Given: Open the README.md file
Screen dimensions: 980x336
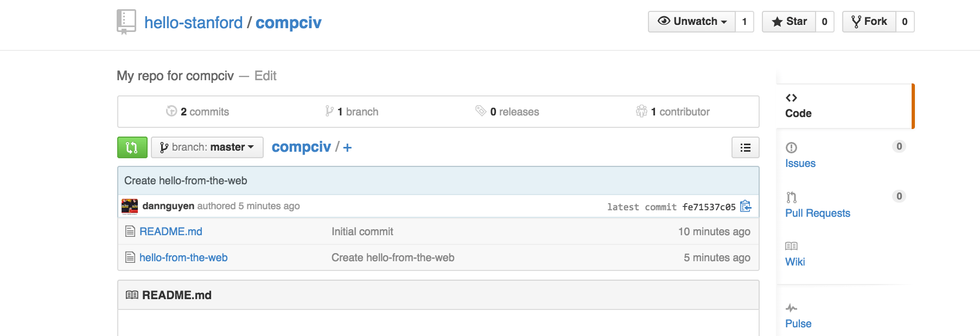Looking at the screenshot, I should (171, 231).
